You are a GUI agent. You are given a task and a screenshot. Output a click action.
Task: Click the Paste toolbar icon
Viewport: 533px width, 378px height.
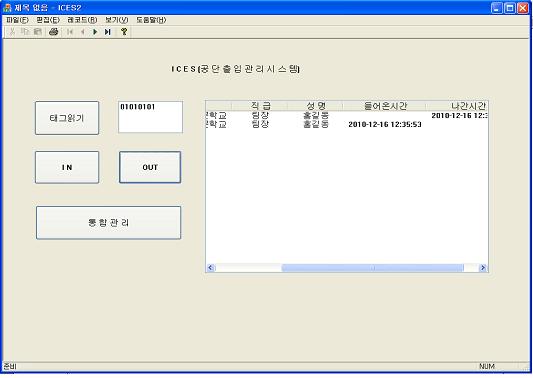tap(37, 32)
